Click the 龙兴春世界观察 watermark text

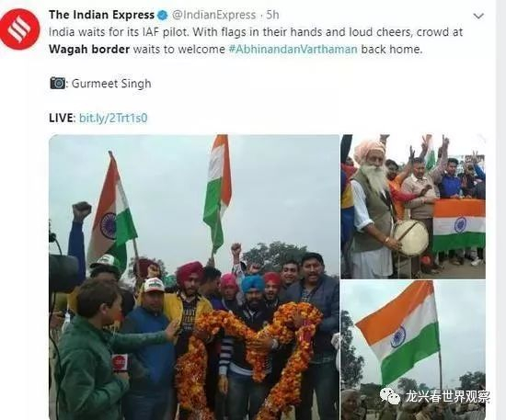tap(447, 396)
